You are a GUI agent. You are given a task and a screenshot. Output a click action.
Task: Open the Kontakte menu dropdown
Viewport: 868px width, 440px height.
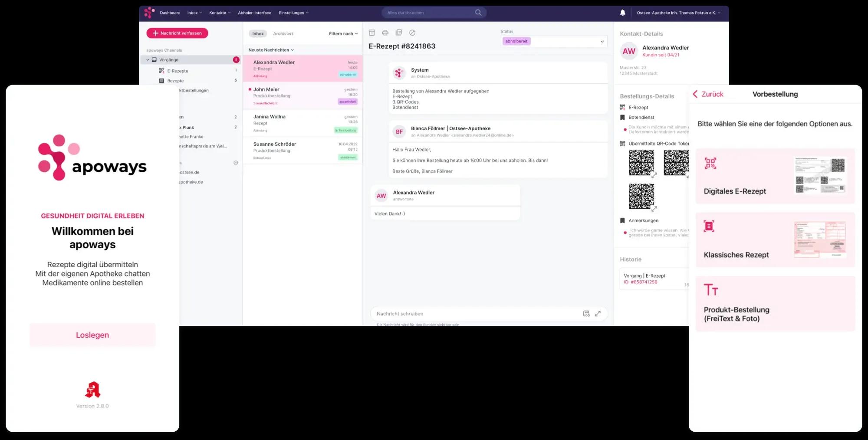(x=220, y=13)
